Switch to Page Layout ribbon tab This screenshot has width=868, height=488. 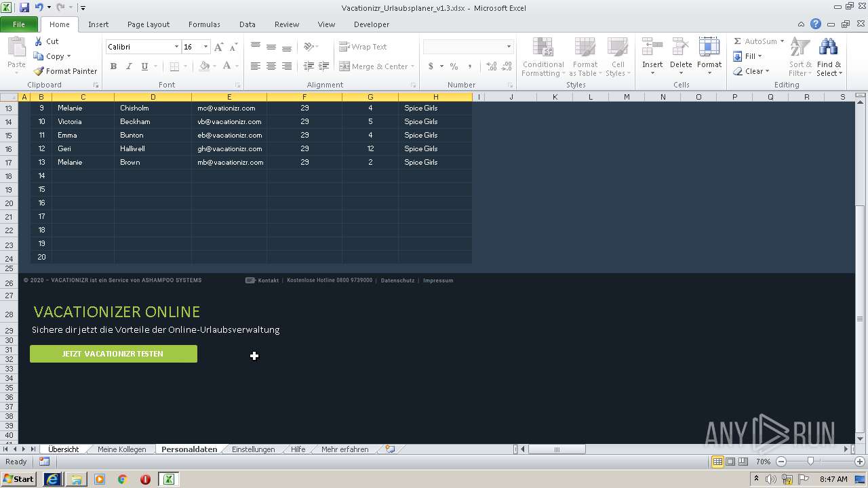149,24
